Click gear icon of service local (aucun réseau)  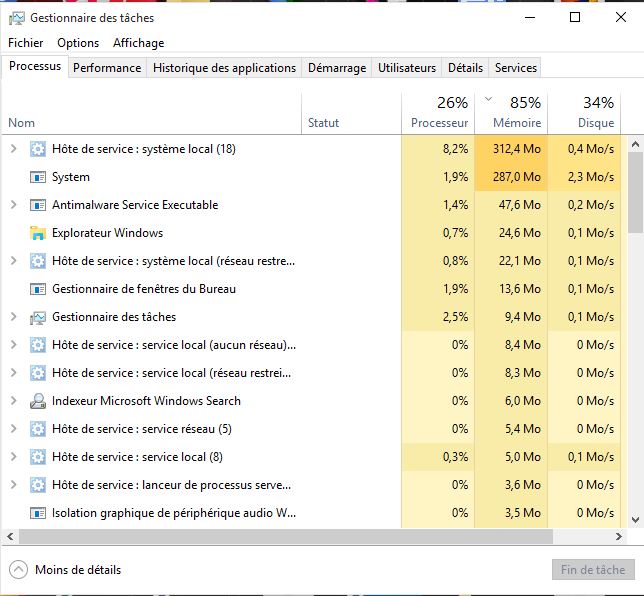point(38,345)
